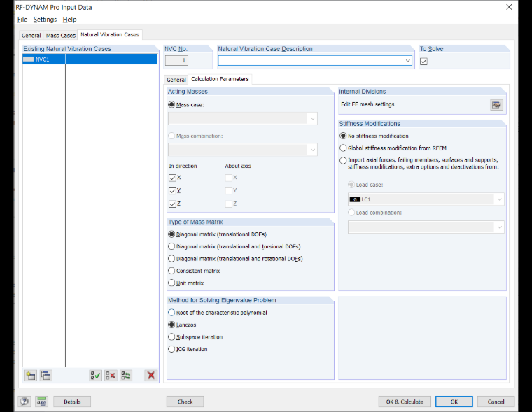The height and width of the screenshot is (412, 532).
Task: Invert the to-solve selection of cases
Action: [x=126, y=376]
